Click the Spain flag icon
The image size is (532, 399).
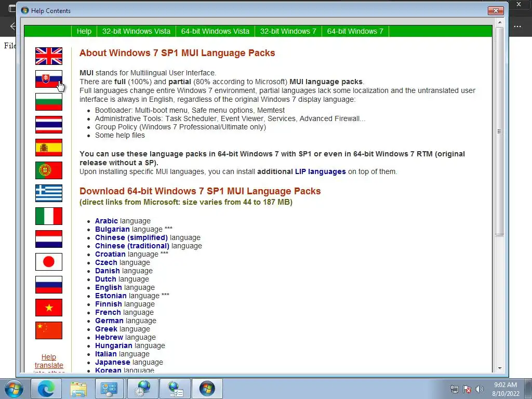(49, 148)
